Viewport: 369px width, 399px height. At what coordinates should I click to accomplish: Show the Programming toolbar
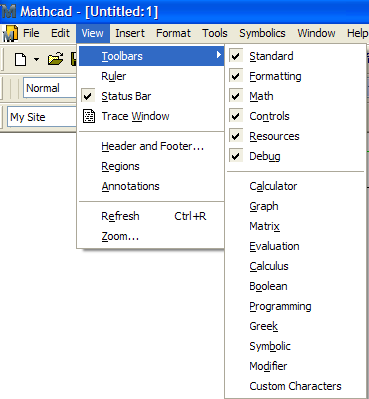click(x=296, y=306)
